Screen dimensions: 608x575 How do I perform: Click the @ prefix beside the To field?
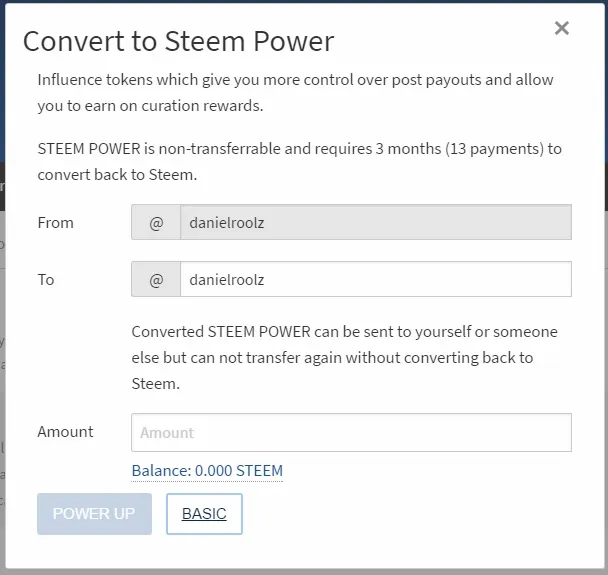156,279
